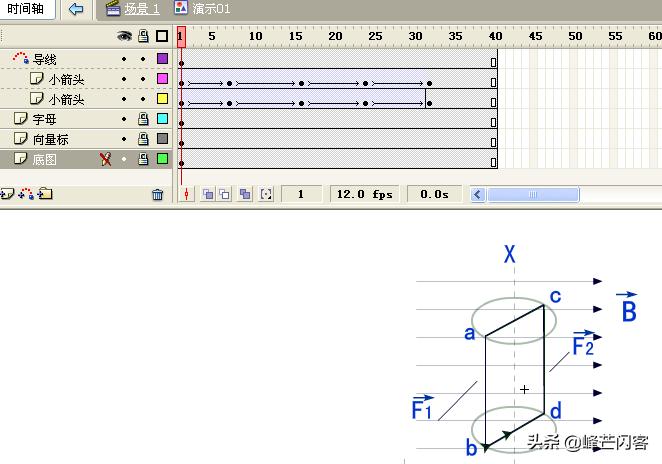Click frame 40 on the timeline ruler

tap(495, 36)
